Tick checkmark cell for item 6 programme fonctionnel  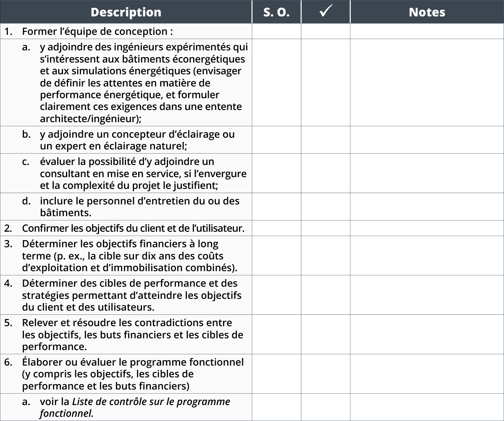tap(325, 374)
